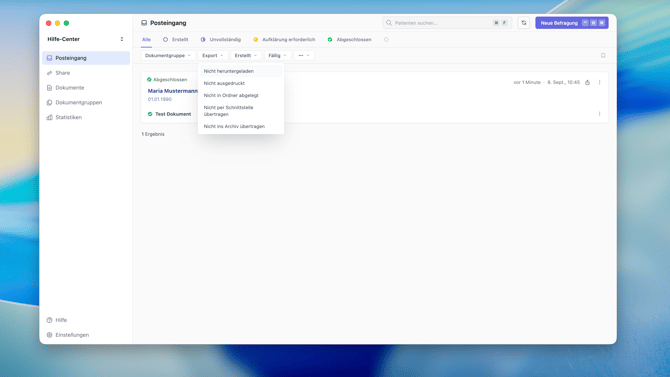Switch to the Alle tab
670x377 pixels.
pos(146,40)
